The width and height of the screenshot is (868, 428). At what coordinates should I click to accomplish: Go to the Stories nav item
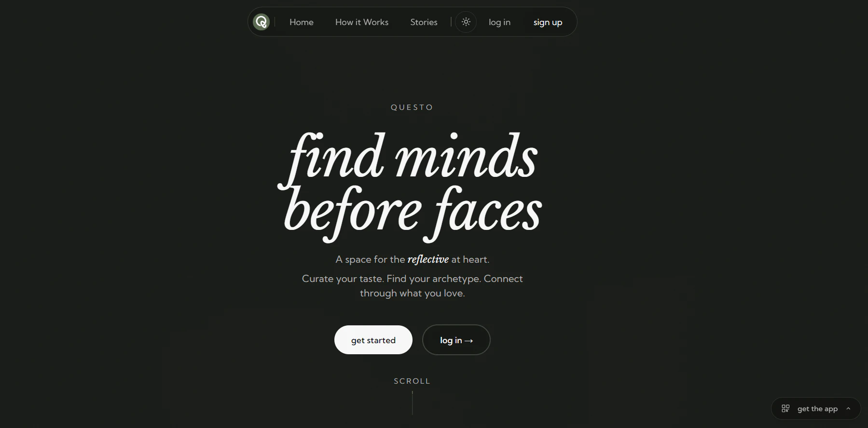point(424,22)
